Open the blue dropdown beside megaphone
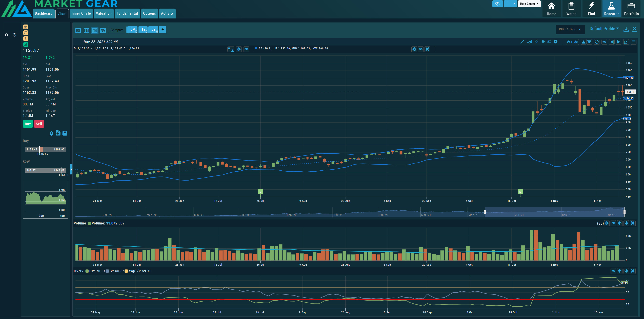 pyautogui.click(x=510, y=4)
